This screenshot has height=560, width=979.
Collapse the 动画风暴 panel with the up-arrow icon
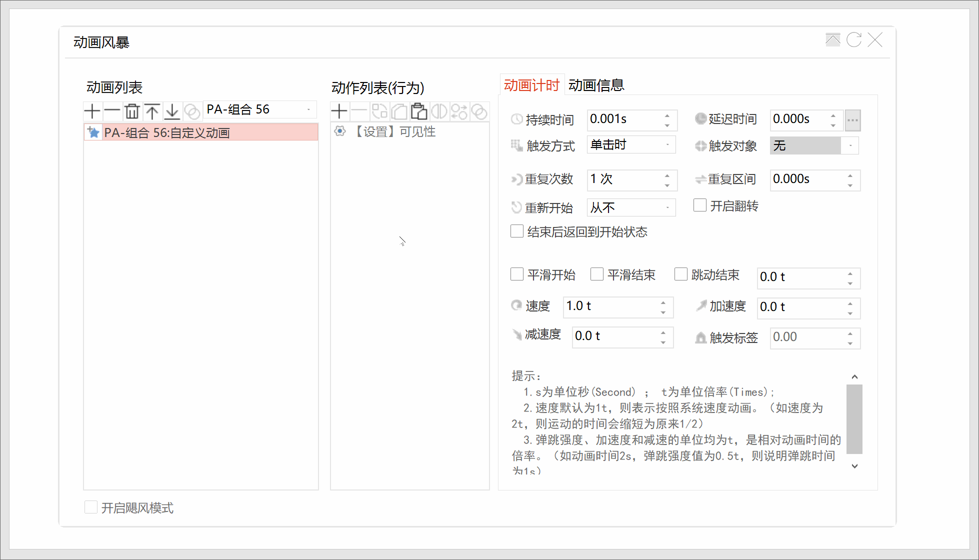click(x=833, y=39)
